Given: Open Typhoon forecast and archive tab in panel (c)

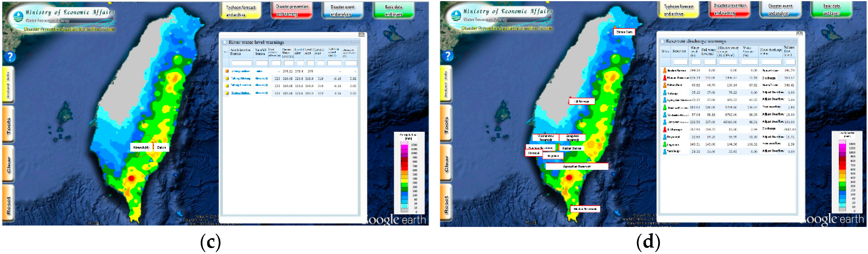Looking at the screenshot, I should pyautogui.click(x=241, y=11).
